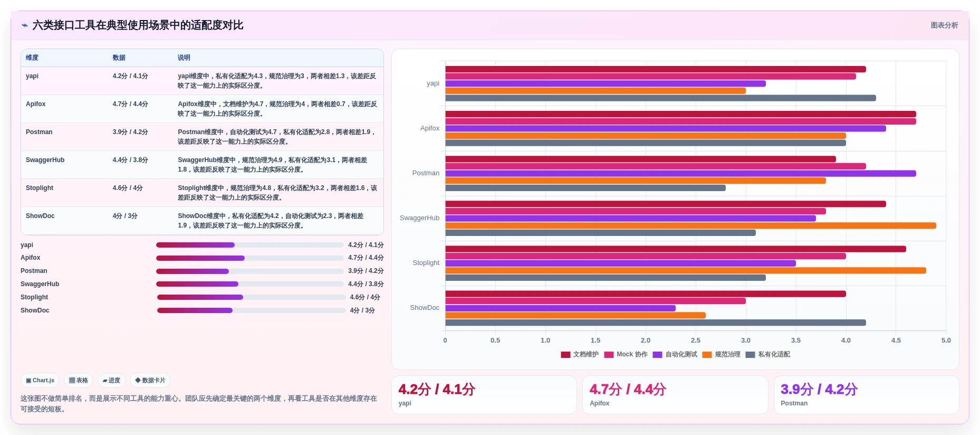This screenshot has height=435, width=980.
Task: Open the Postman 3.9分 / 4.2分 data card
Action: pos(866,395)
